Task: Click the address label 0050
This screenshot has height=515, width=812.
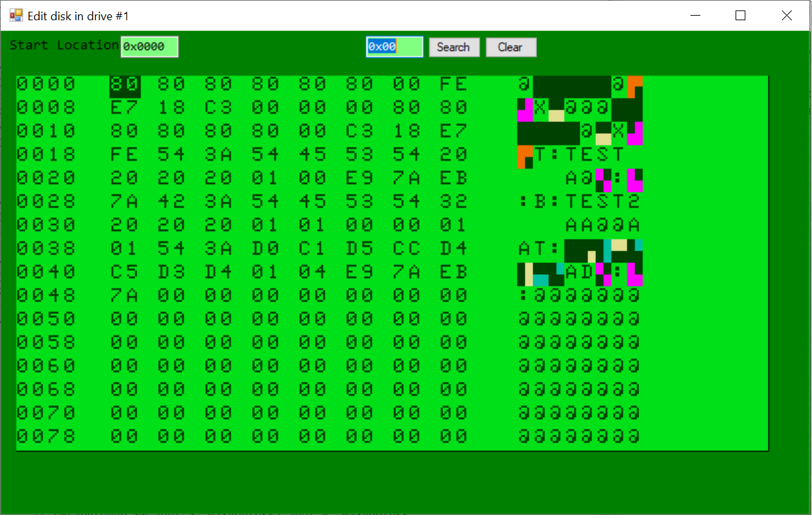Action: click(46, 319)
